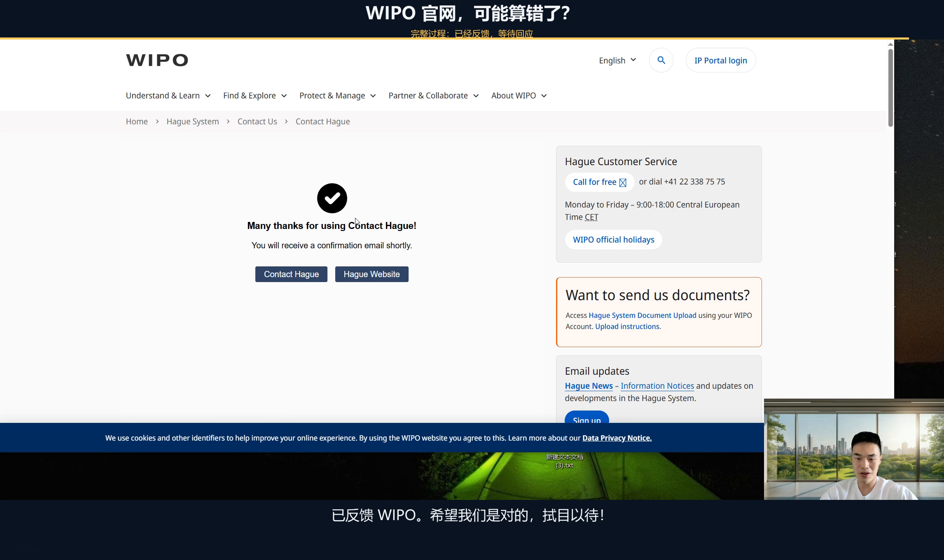Click the dark Contact Hague button
The width and height of the screenshot is (944, 560).
(x=291, y=274)
